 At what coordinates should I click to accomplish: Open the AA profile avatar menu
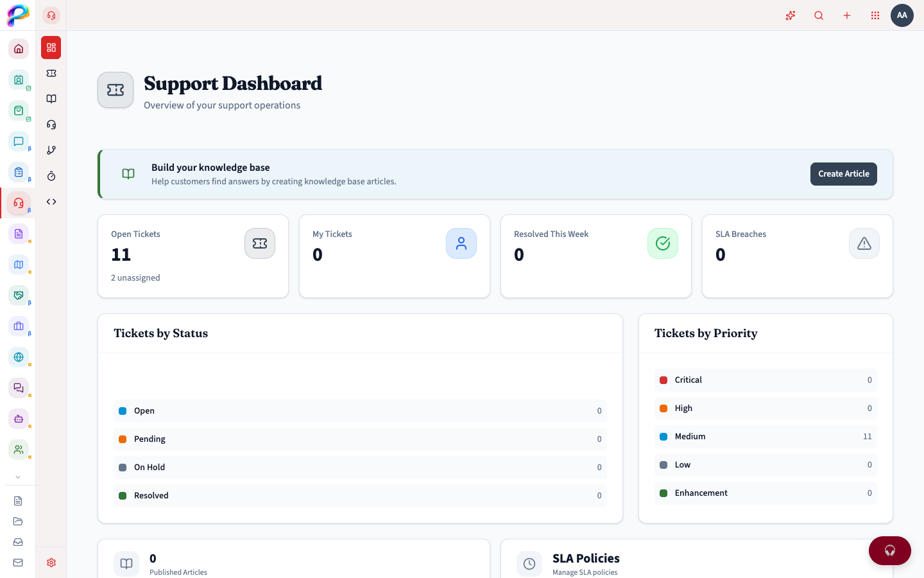click(902, 15)
